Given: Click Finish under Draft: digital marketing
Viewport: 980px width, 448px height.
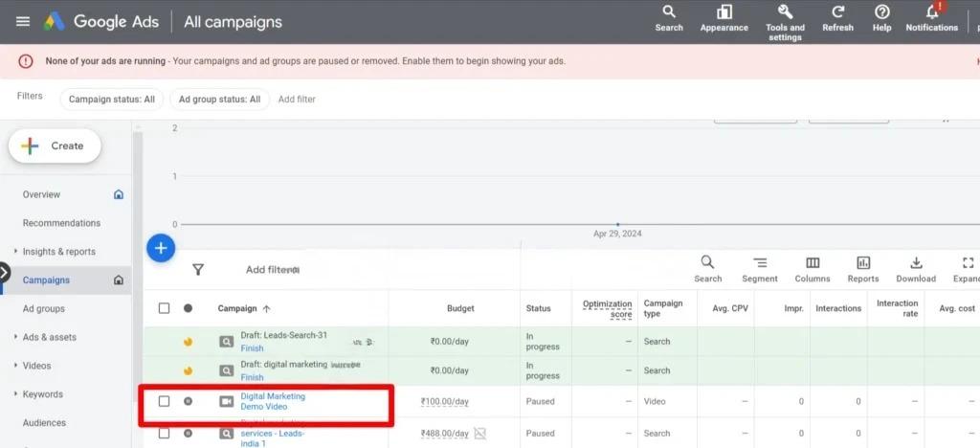Looking at the screenshot, I should [252, 377].
